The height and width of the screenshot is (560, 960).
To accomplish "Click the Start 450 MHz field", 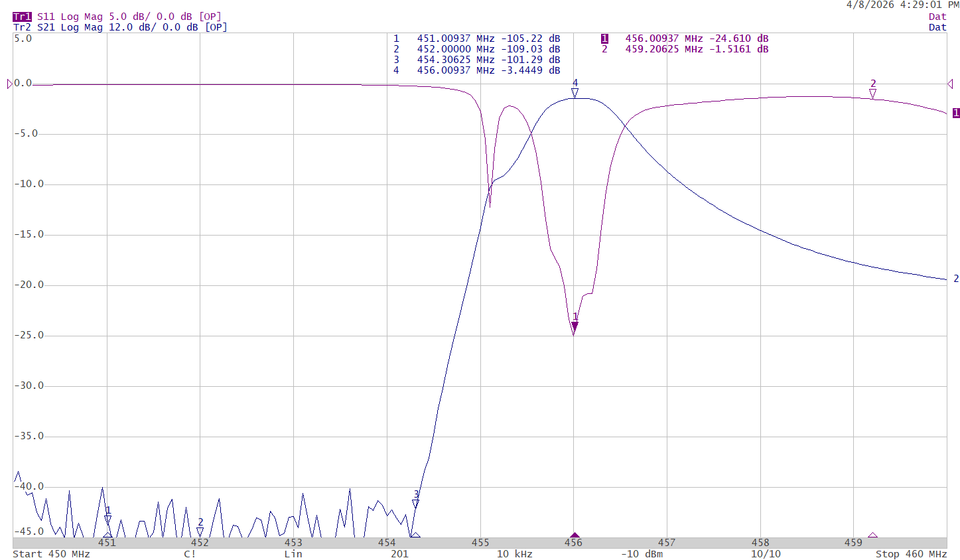I will click(51, 554).
